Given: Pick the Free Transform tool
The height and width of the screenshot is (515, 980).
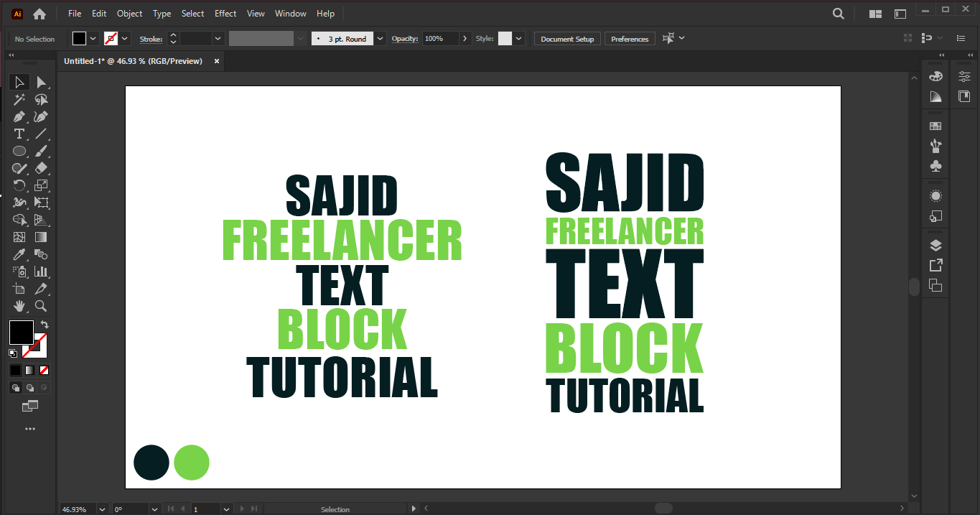Looking at the screenshot, I should [x=41, y=203].
